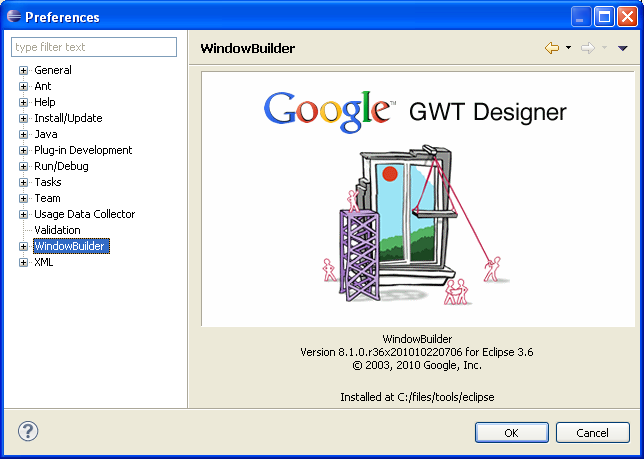
Task: Select the Ant preferences entry
Action: click(43, 86)
